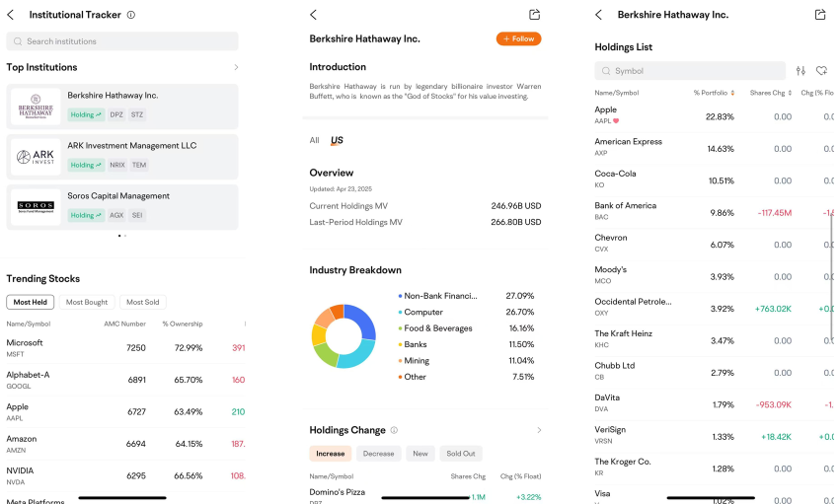Select Increase holdings filter
The width and height of the screenshot is (839, 504).
tap(330, 454)
